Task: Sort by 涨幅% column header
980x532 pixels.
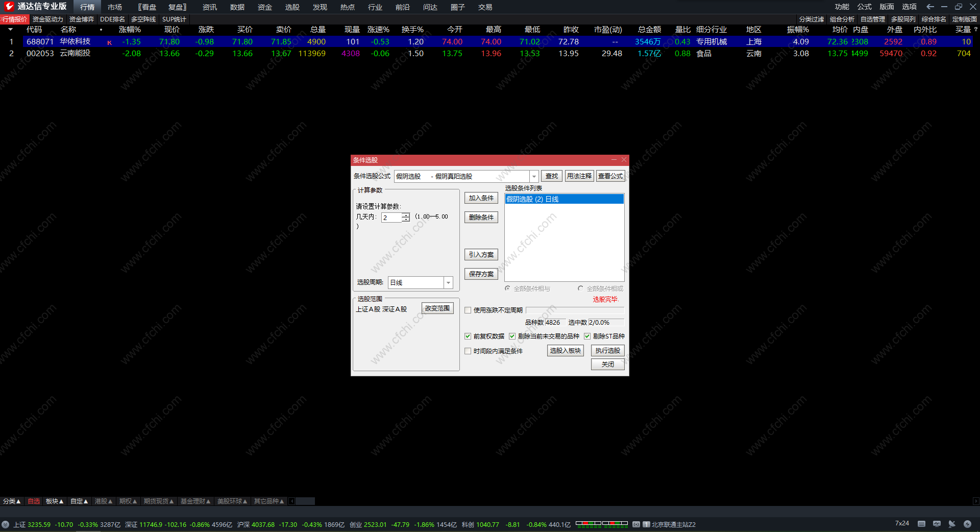Action: point(130,30)
